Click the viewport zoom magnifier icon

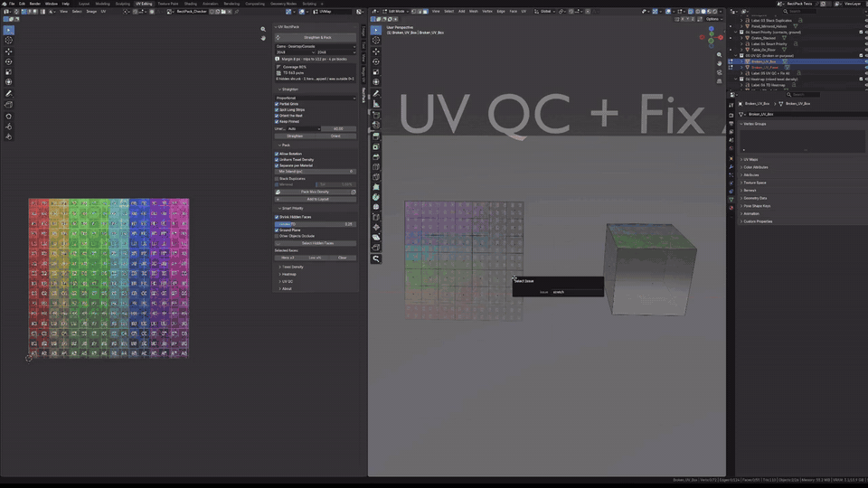(719, 55)
